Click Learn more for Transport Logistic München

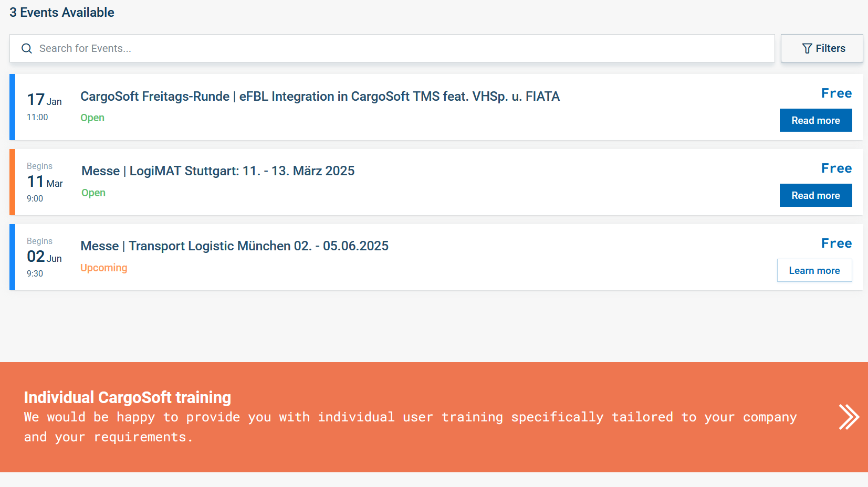[814, 271]
